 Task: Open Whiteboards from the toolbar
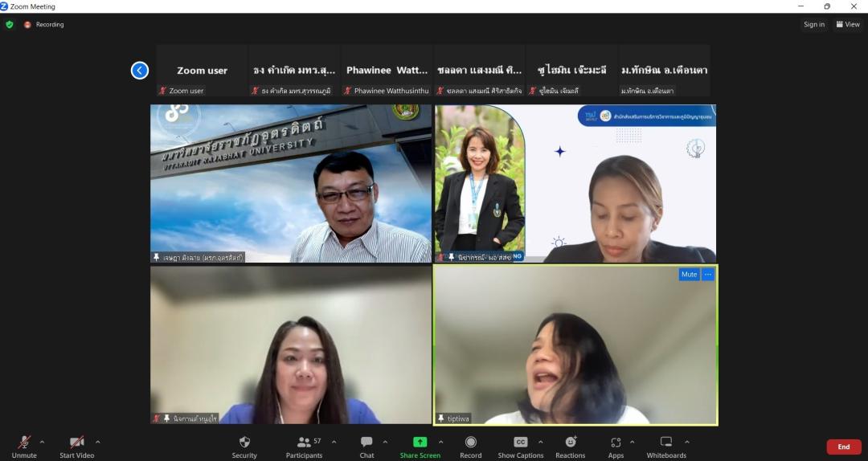coord(666,447)
